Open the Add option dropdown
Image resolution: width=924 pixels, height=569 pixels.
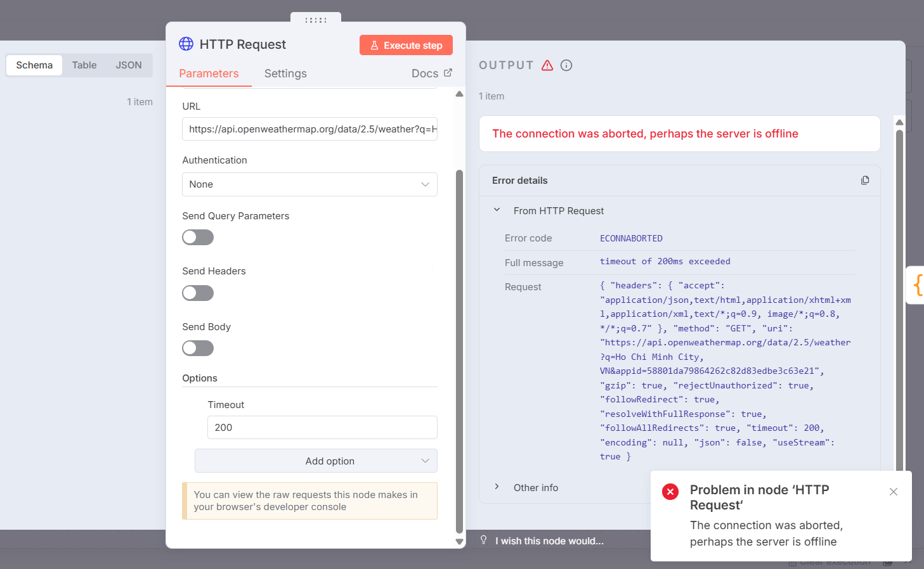coord(316,461)
